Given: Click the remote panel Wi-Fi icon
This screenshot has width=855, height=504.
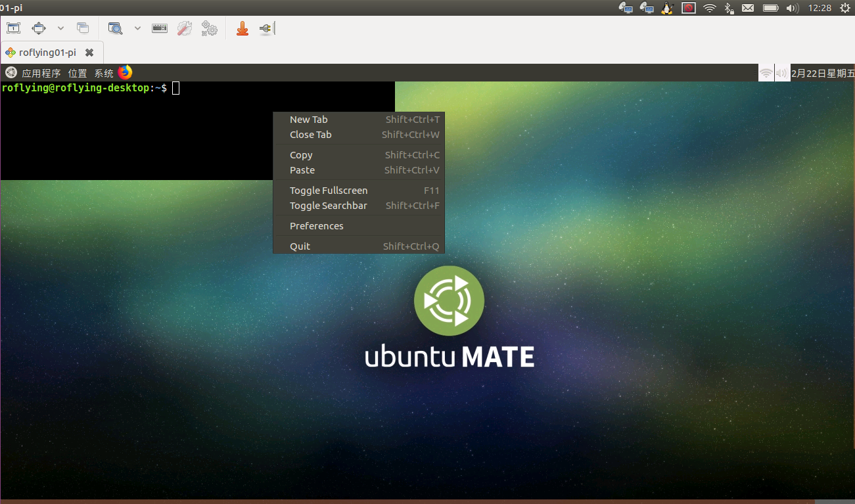Looking at the screenshot, I should pyautogui.click(x=766, y=73).
